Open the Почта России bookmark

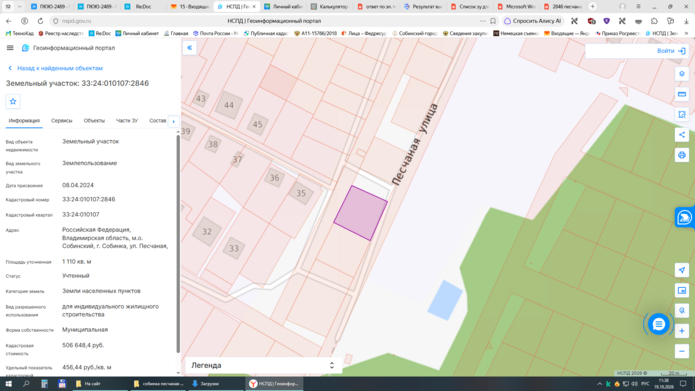(x=215, y=33)
